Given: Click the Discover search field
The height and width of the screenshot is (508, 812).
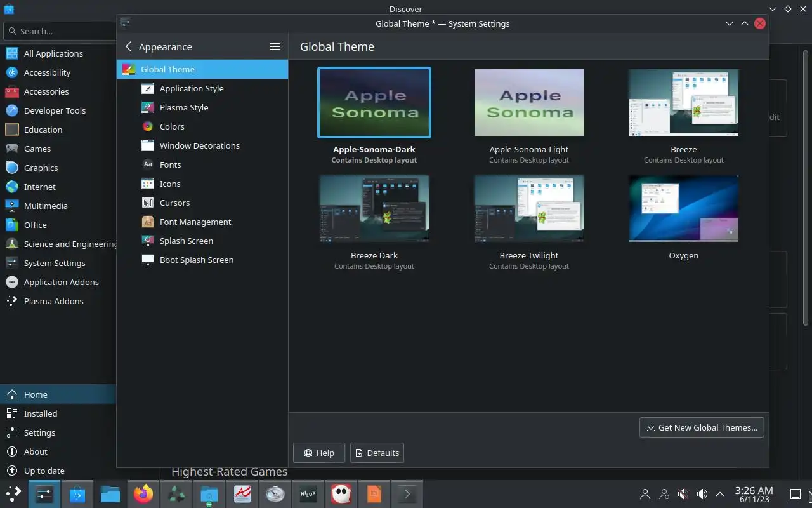Looking at the screenshot, I should tap(60, 31).
